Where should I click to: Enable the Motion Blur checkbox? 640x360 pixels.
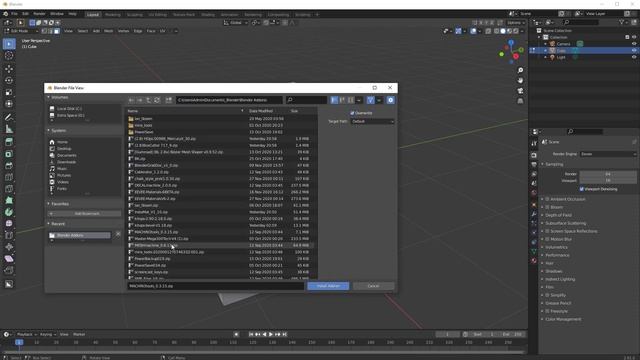click(x=547, y=239)
